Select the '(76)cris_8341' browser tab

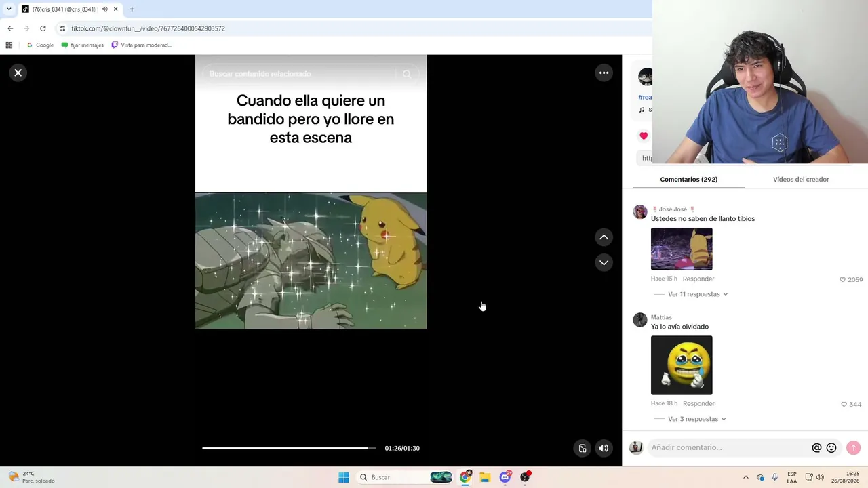click(x=66, y=9)
